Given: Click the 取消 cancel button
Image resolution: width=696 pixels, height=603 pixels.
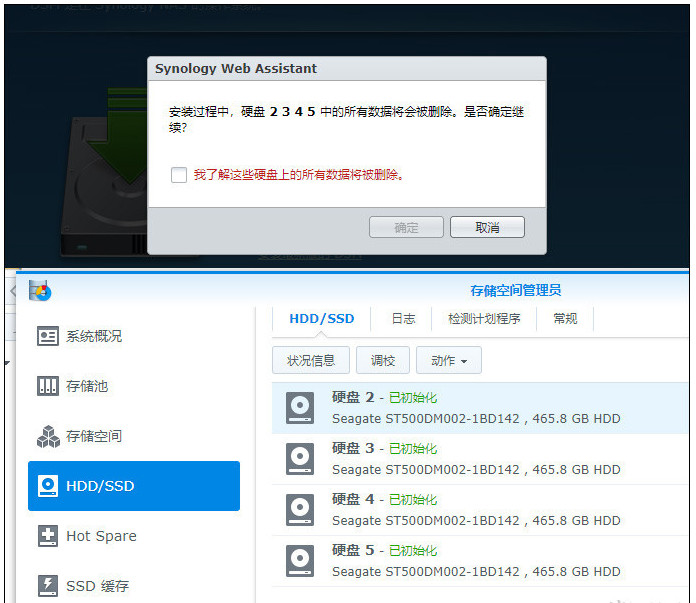Looking at the screenshot, I should point(487,227).
